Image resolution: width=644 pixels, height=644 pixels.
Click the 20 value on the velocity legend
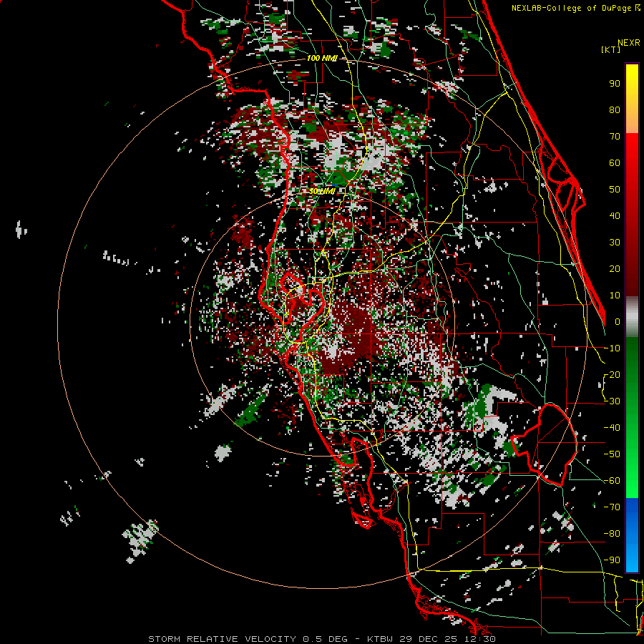click(x=615, y=268)
